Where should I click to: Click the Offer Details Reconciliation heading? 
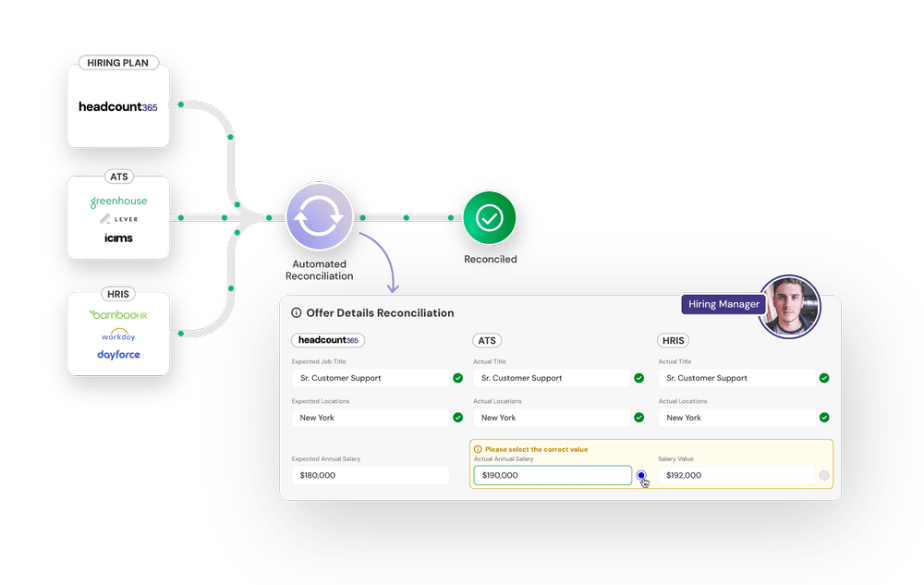click(380, 312)
